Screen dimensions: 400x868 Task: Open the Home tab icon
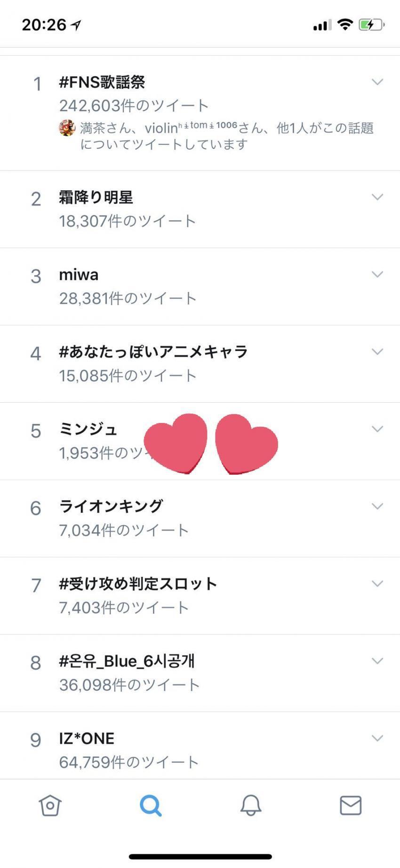[x=50, y=805]
